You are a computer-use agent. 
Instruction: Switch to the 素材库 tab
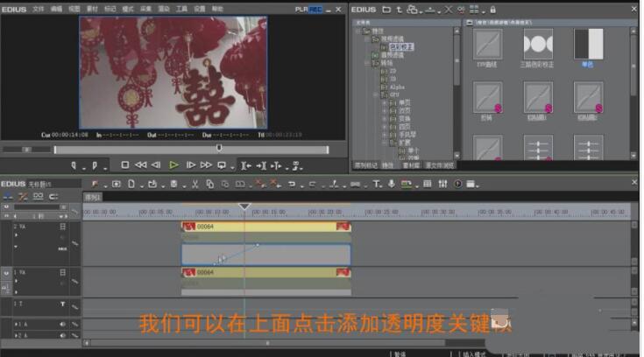click(x=411, y=165)
